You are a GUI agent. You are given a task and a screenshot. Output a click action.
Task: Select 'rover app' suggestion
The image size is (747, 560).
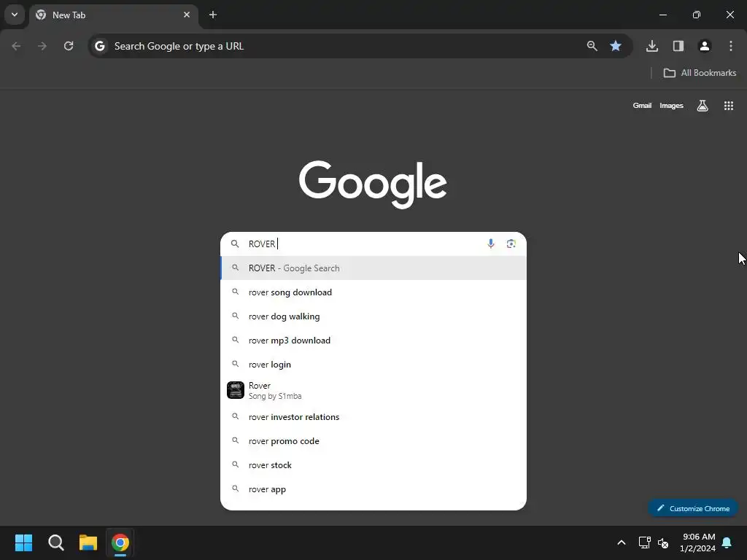(x=373, y=489)
